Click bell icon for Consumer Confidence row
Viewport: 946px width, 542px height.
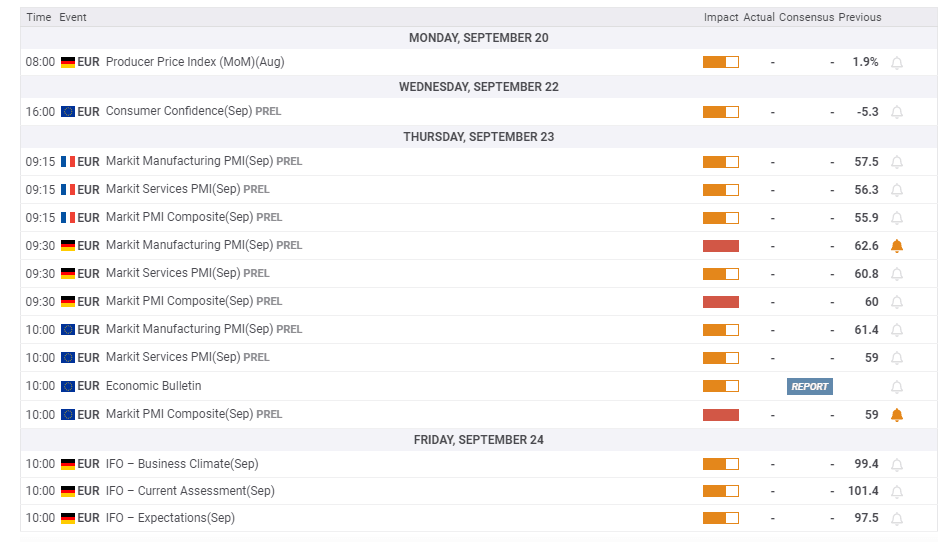[x=897, y=112]
